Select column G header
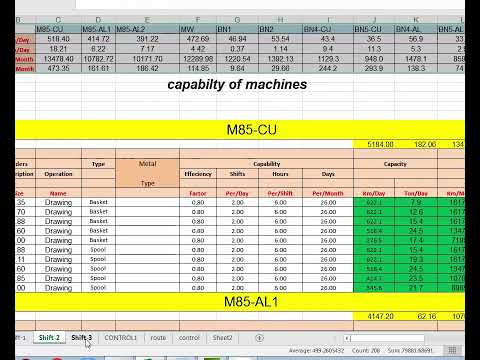This screenshot has width=480, height=360. coord(237,20)
